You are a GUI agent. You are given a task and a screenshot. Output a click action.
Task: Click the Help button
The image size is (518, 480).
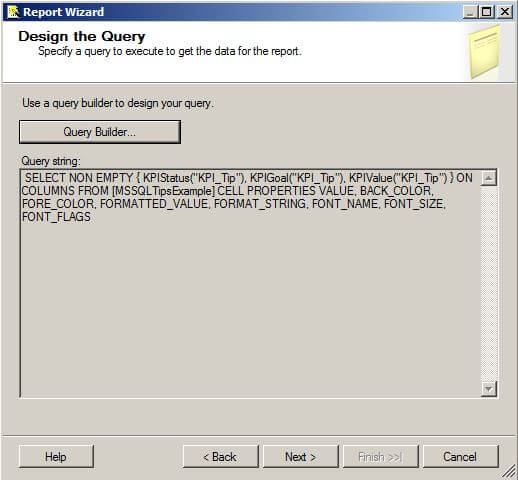(56, 456)
